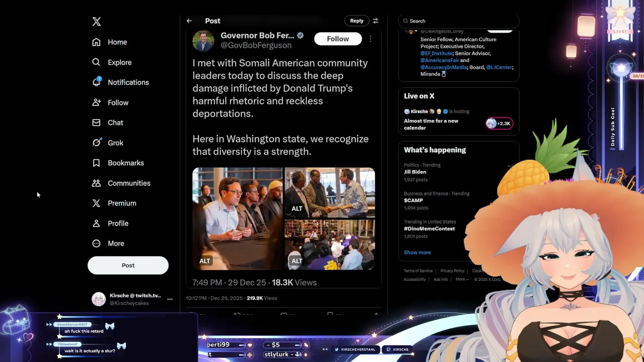Click Governor Bob Ferguson's profile avatar
644x362 pixels.
click(203, 41)
